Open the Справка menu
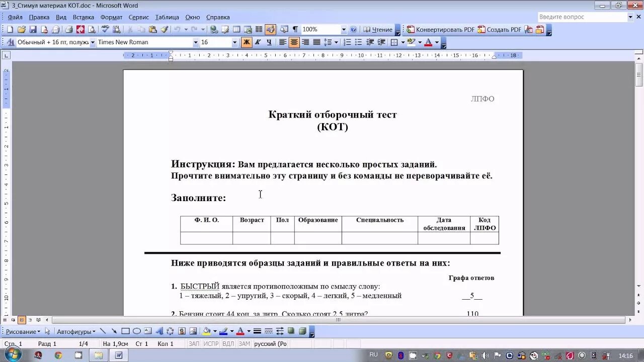 218,17
